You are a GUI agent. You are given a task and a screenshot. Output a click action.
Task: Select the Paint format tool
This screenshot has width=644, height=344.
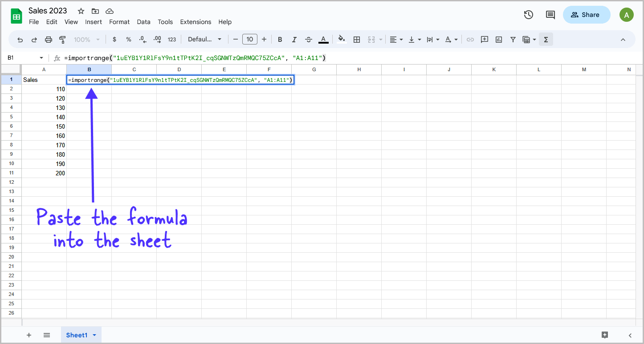point(62,40)
